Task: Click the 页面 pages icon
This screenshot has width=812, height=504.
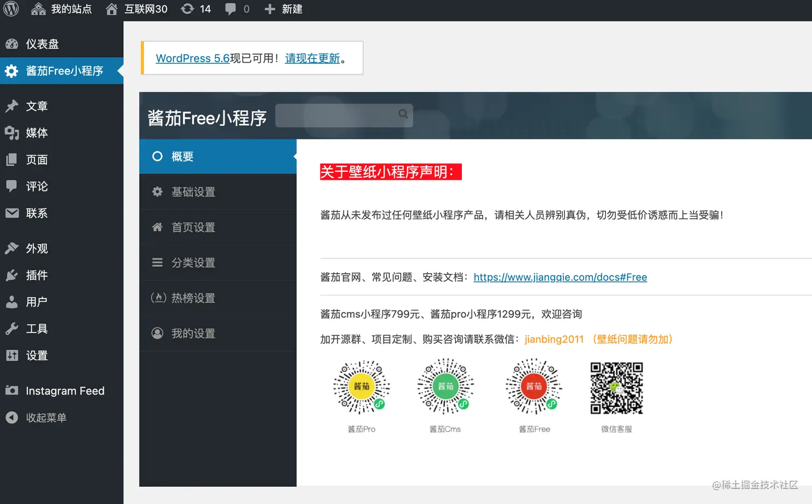Action: coord(12,159)
